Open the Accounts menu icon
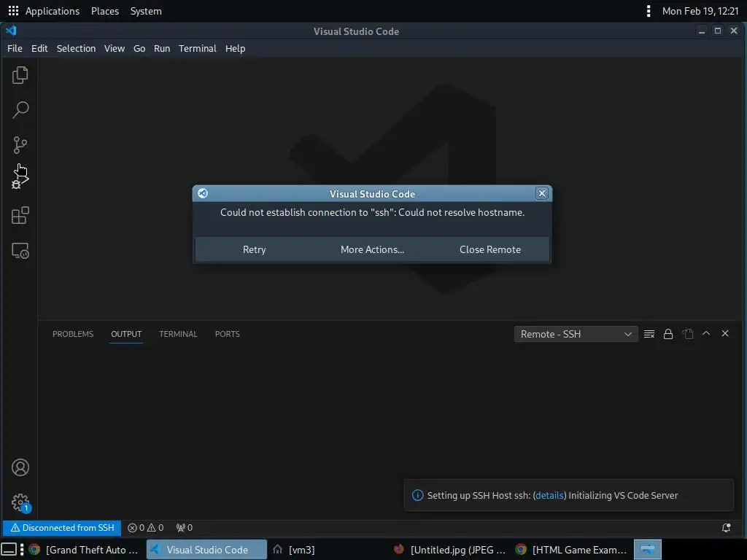747x560 pixels. [20, 467]
